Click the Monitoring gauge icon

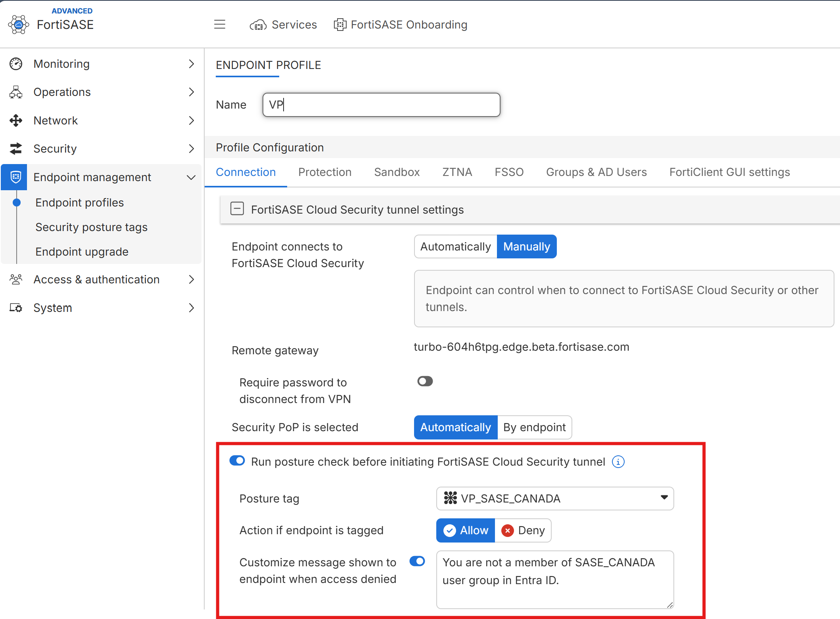(x=16, y=64)
